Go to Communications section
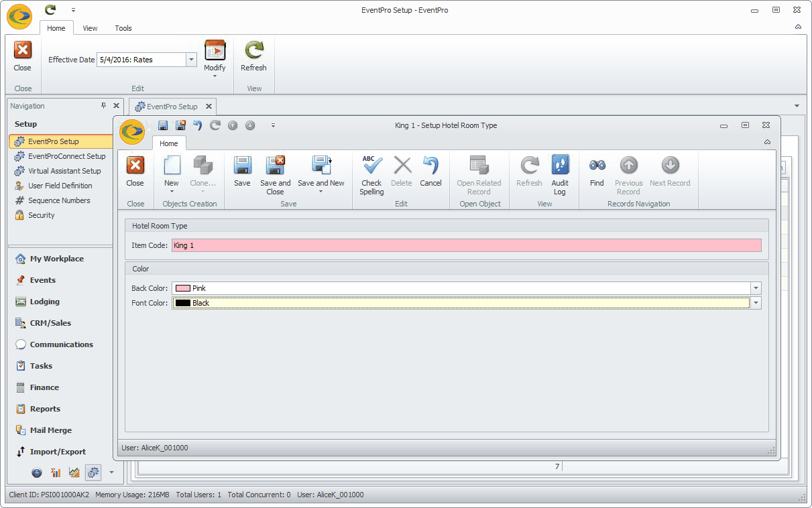Screen dimensions: 812x508 [x=61, y=344]
